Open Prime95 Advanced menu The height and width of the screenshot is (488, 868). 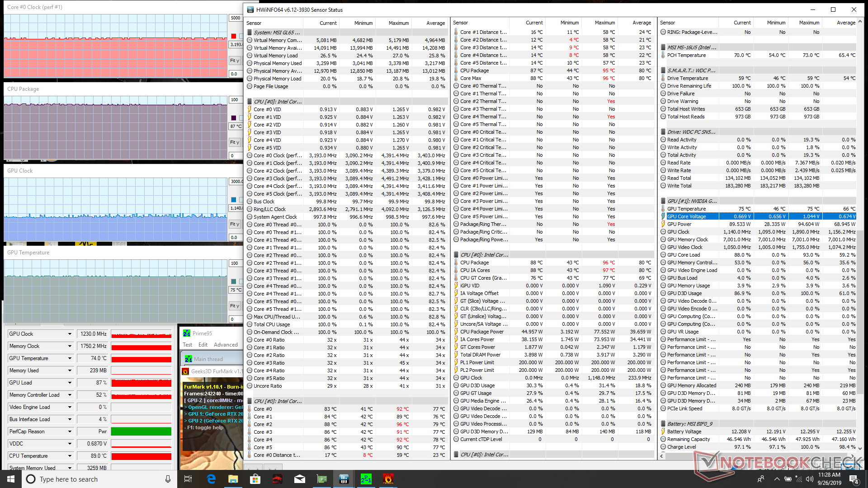click(x=226, y=345)
